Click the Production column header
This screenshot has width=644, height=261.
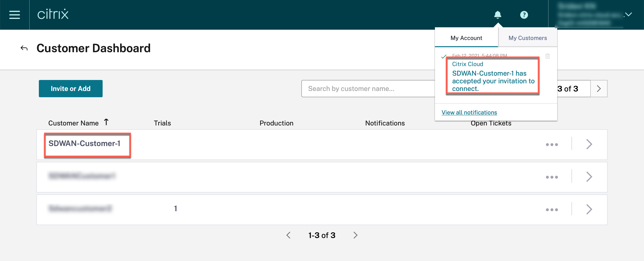[276, 123]
